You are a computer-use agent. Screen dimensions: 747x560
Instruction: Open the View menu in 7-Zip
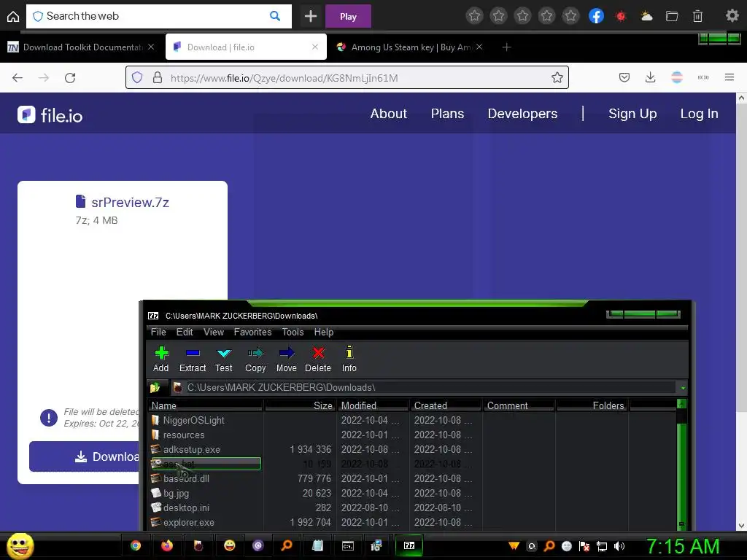point(214,332)
